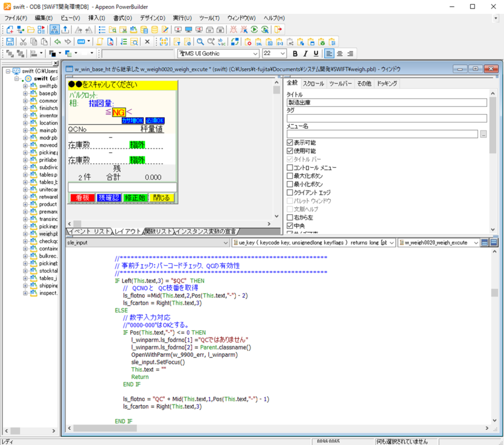504x445 pixels.
Task: Check the 最大化ボタン checkbox
Action: click(x=289, y=175)
